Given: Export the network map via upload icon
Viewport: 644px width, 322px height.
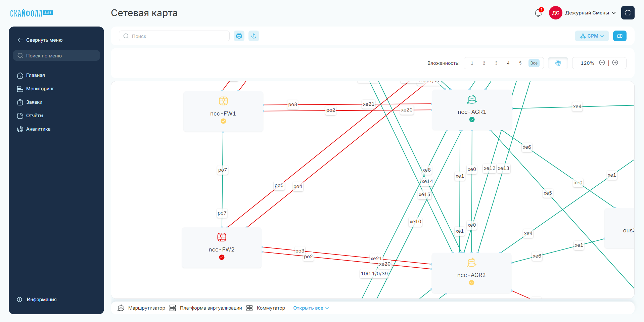Looking at the screenshot, I should [254, 36].
